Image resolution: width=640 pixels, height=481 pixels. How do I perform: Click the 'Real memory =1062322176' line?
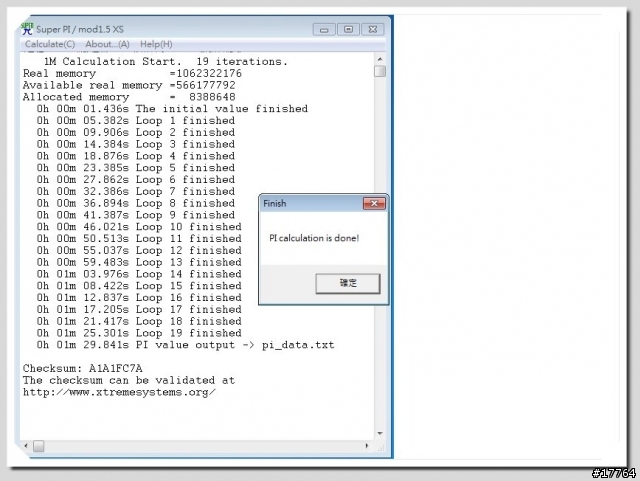(132, 73)
